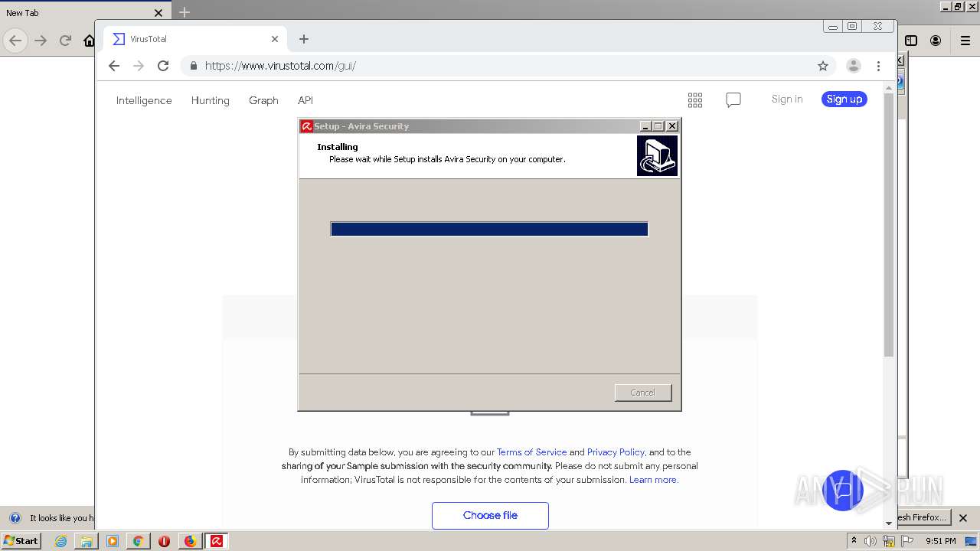Bookmark this page with the star icon

tap(823, 66)
